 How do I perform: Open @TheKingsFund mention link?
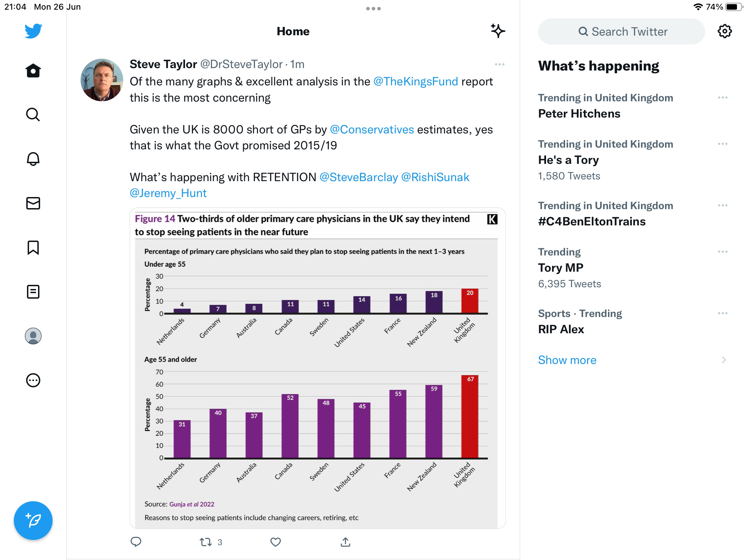[416, 82]
